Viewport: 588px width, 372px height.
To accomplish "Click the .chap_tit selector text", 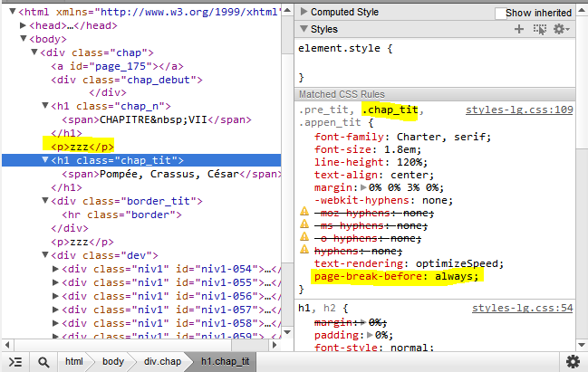I will (x=390, y=110).
